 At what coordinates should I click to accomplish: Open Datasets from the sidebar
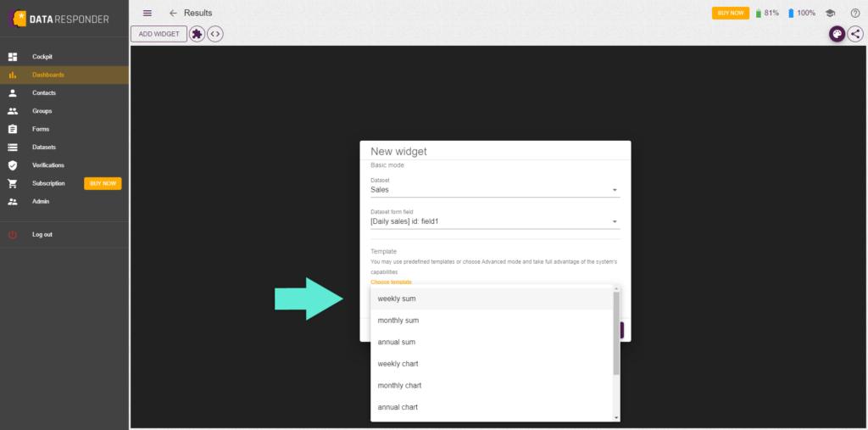pos(44,147)
